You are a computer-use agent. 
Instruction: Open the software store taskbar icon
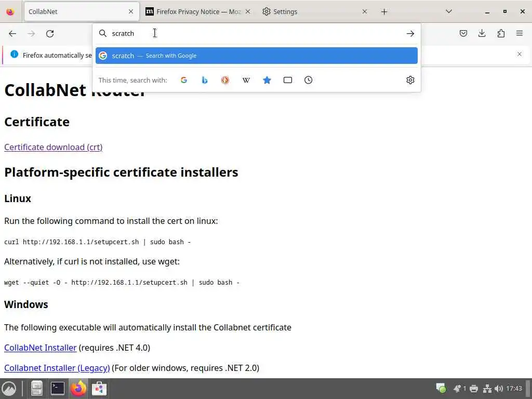tap(99, 389)
